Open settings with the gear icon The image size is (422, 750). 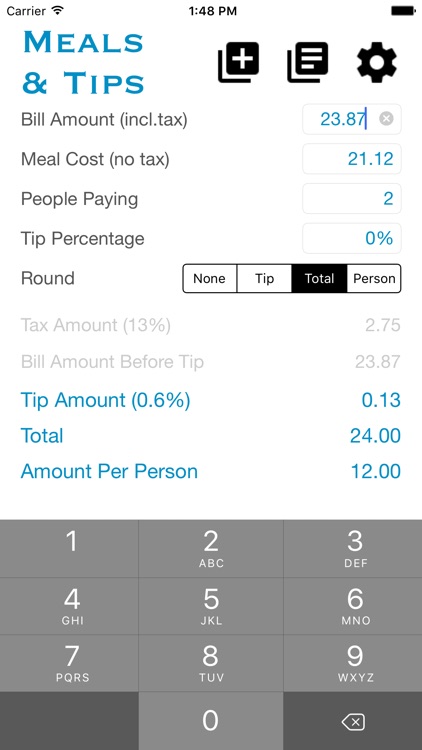pos(377,62)
